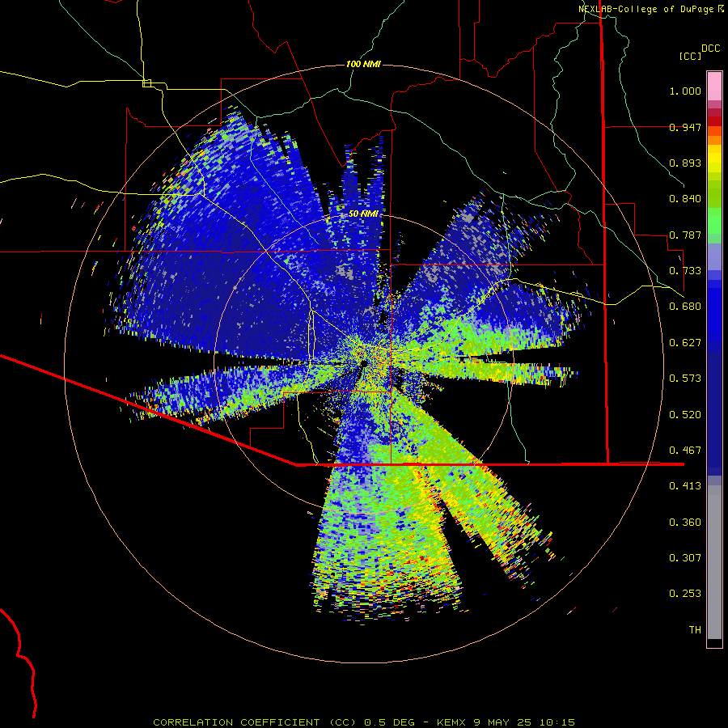Click the 0.253 legend value
728x728 pixels.
click(x=685, y=594)
